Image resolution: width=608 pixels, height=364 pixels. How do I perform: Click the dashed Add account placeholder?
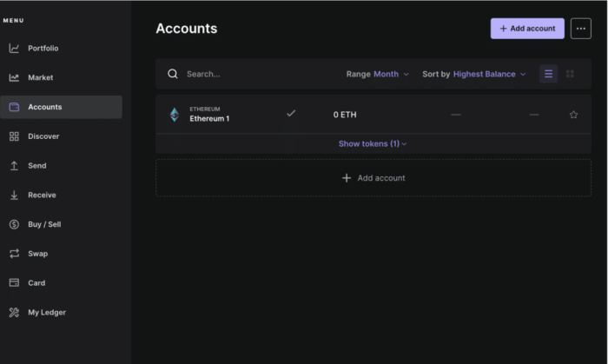click(x=373, y=178)
